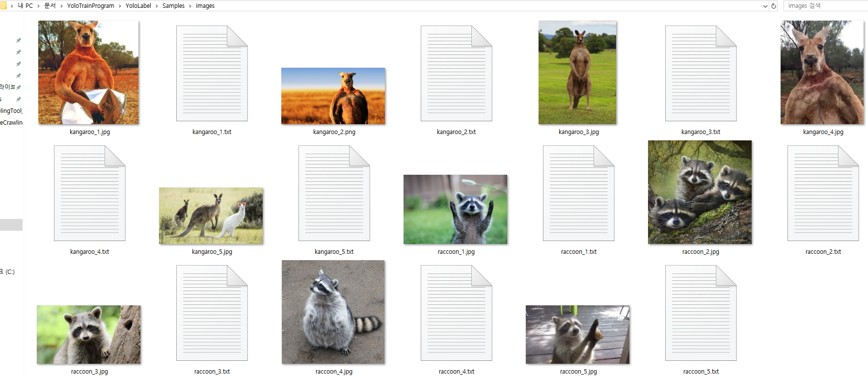Select the raccoon_4.jpg thumbnail
This screenshot has width=868, height=379.
click(333, 312)
